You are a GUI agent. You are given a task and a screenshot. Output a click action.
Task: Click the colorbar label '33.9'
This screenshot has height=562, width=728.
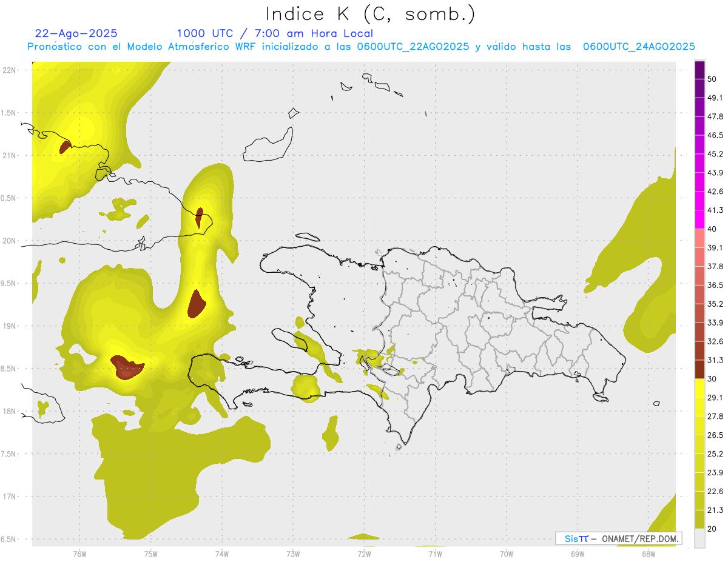pos(715,323)
